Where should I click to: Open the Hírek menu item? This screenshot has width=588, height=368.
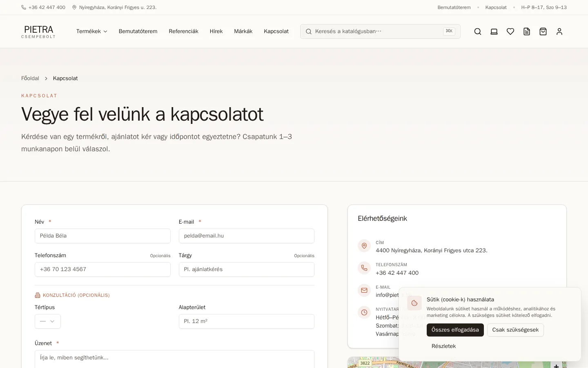pyautogui.click(x=216, y=31)
